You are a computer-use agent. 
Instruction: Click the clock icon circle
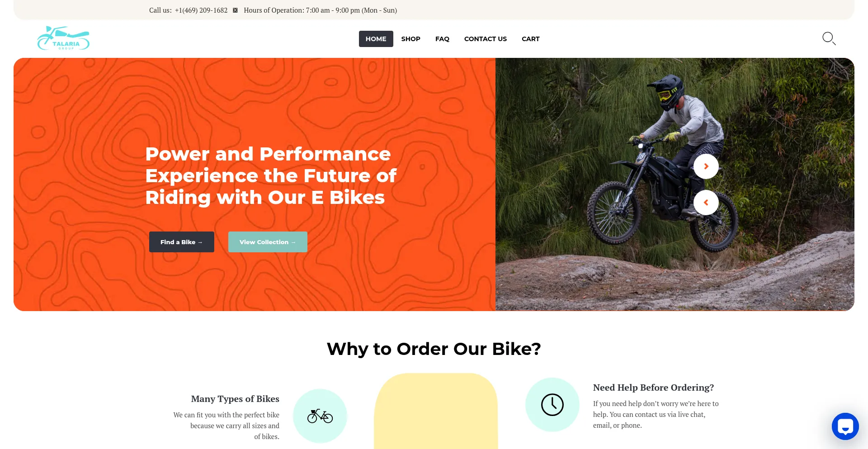tap(552, 405)
